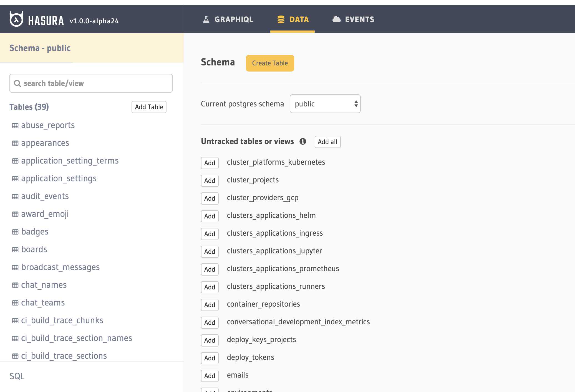Click the abuse_reports table icon
Image resolution: width=575 pixels, height=392 pixels.
15,126
